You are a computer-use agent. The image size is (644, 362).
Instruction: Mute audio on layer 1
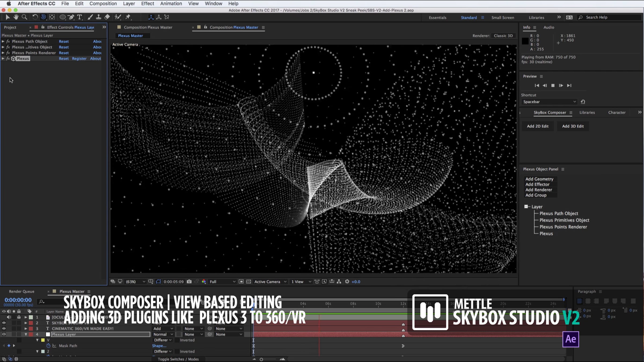9,317
